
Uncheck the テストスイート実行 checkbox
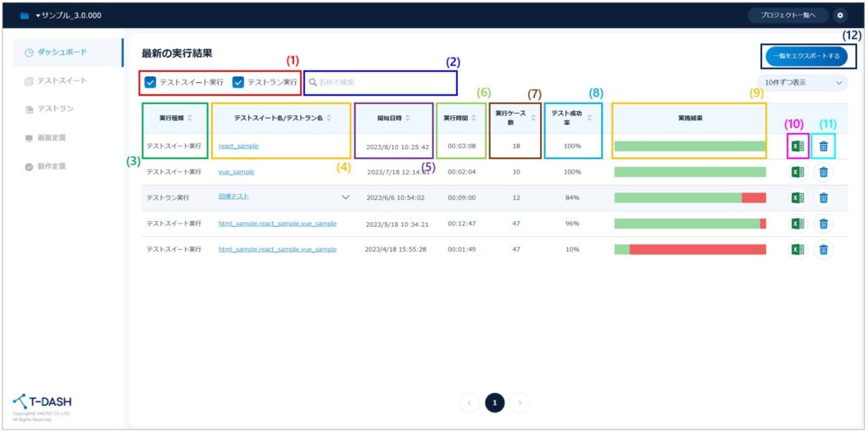pyautogui.click(x=150, y=82)
